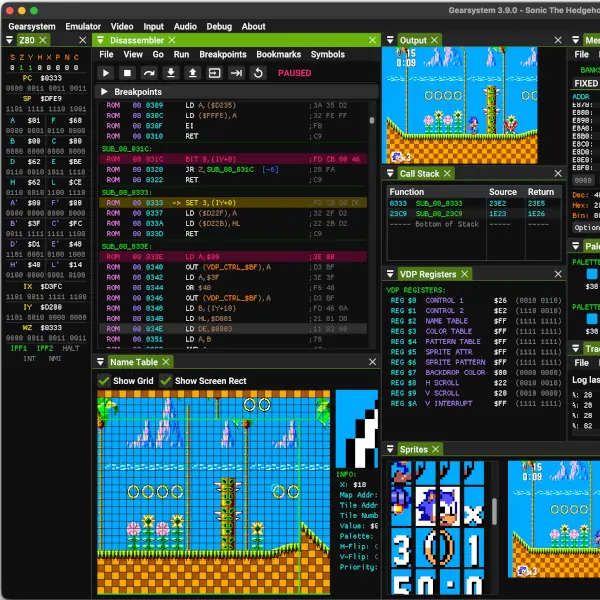Select the Sonic face sprite tile

point(437,506)
